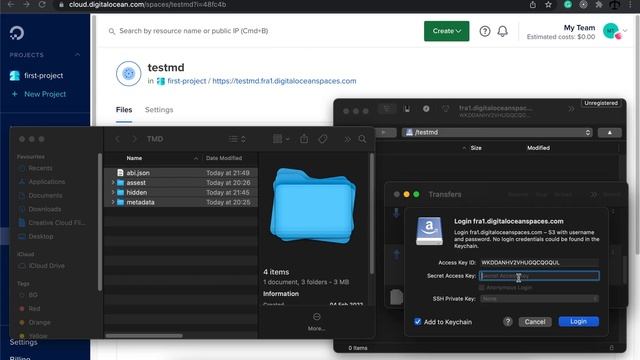Image resolution: width=640 pixels, height=360 pixels.
Task: Click the Unregistered badge in Cyberduck
Action: [x=601, y=103]
